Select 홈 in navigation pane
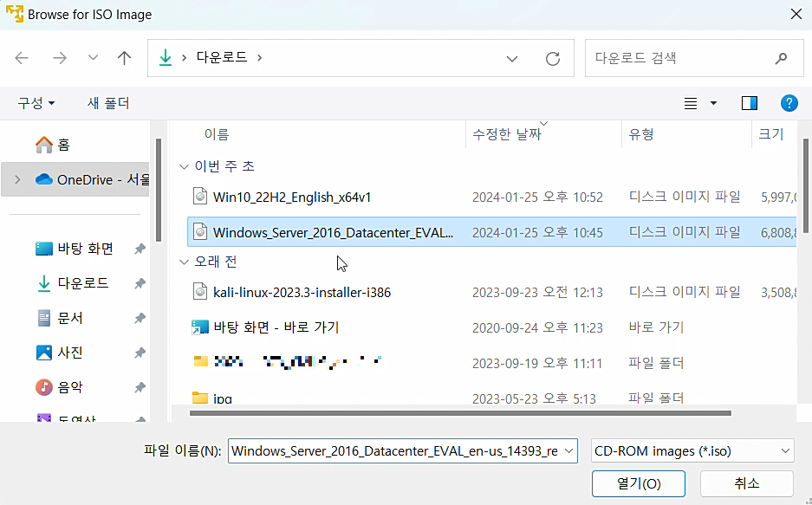The height and width of the screenshot is (505, 812). pyautogui.click(x=53, y=145)
